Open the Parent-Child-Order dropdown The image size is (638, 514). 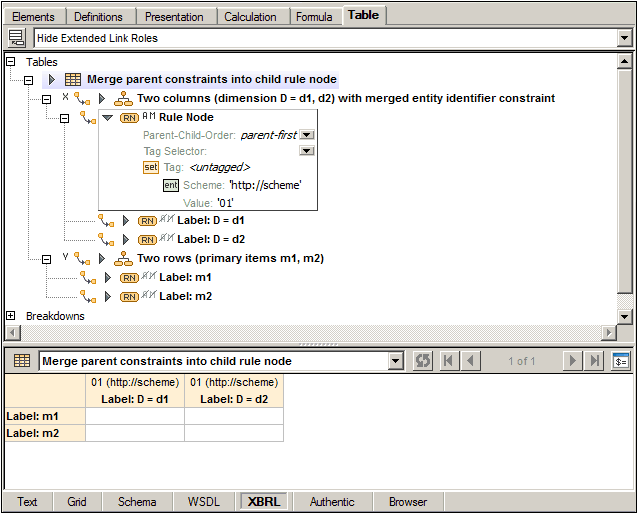pos(308,135)
